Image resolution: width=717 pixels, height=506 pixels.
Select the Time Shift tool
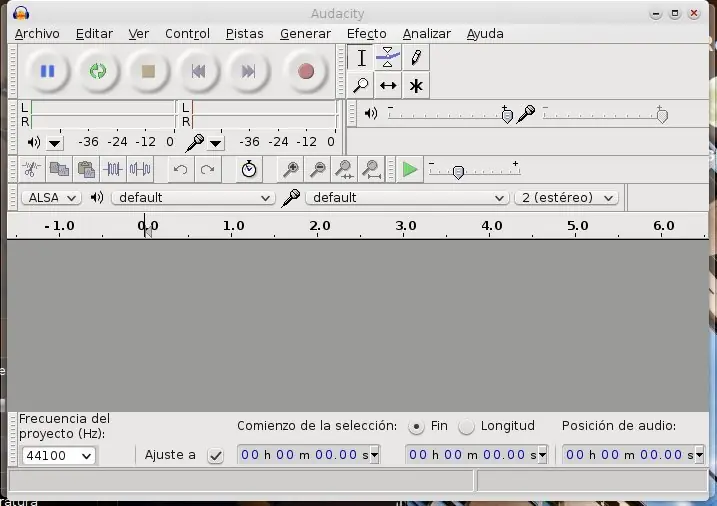point(388,86)
